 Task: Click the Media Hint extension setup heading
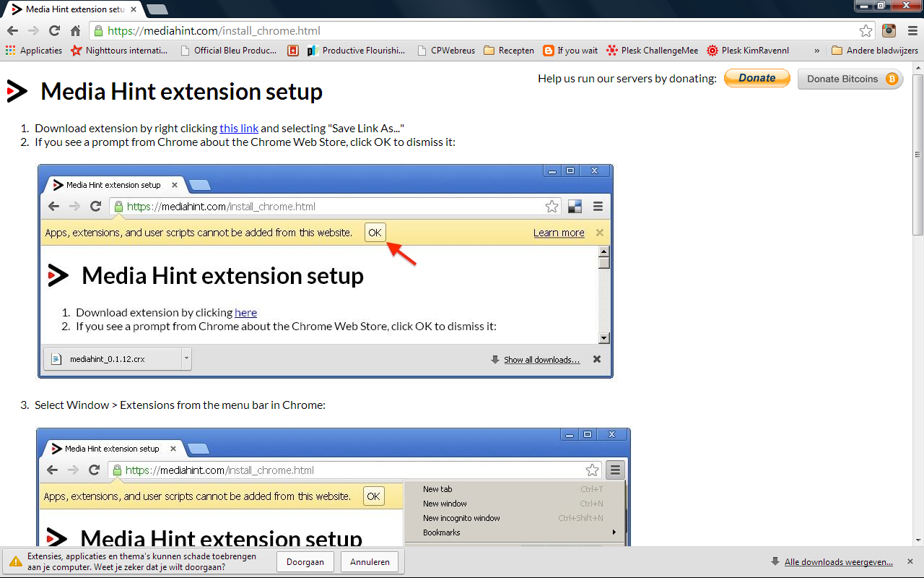181,92
